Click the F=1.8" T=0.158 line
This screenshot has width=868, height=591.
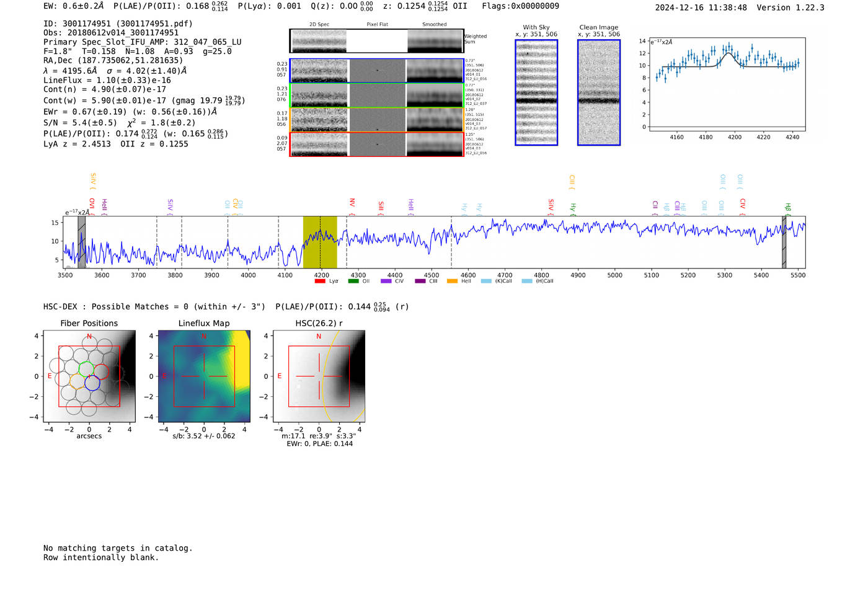138,51
